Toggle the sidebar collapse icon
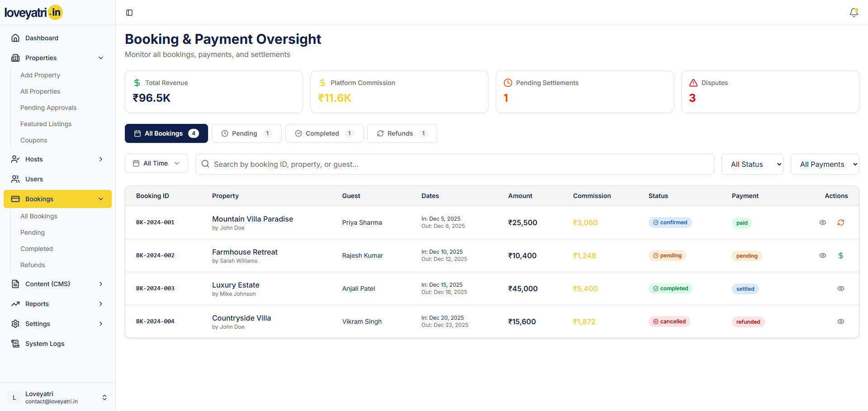The image size is (868, 411). tap(129, 13)
